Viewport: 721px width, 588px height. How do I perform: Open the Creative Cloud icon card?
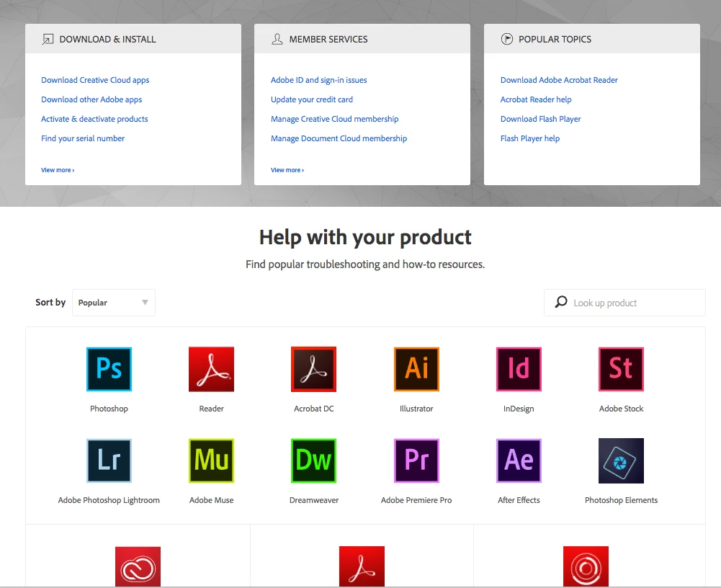[138, 566]
